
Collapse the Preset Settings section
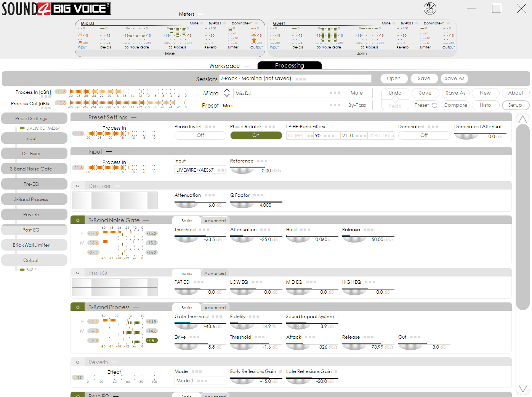click(134, 117)
